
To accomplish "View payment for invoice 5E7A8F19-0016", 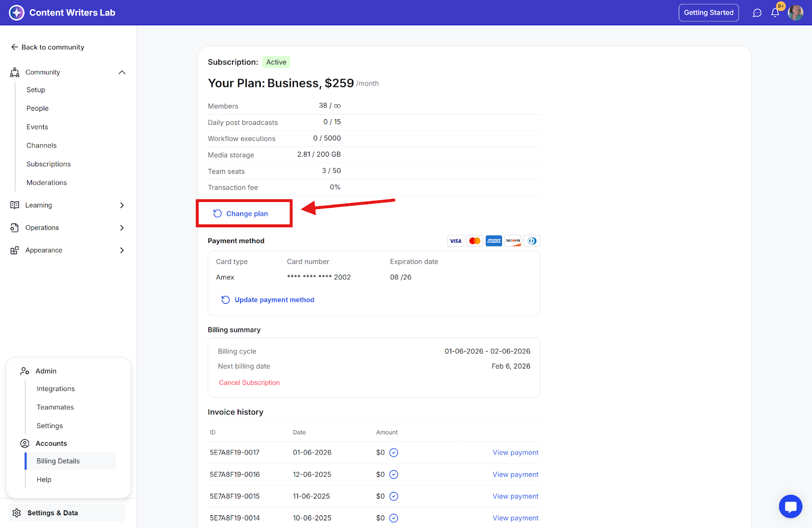I will (515, 474).
